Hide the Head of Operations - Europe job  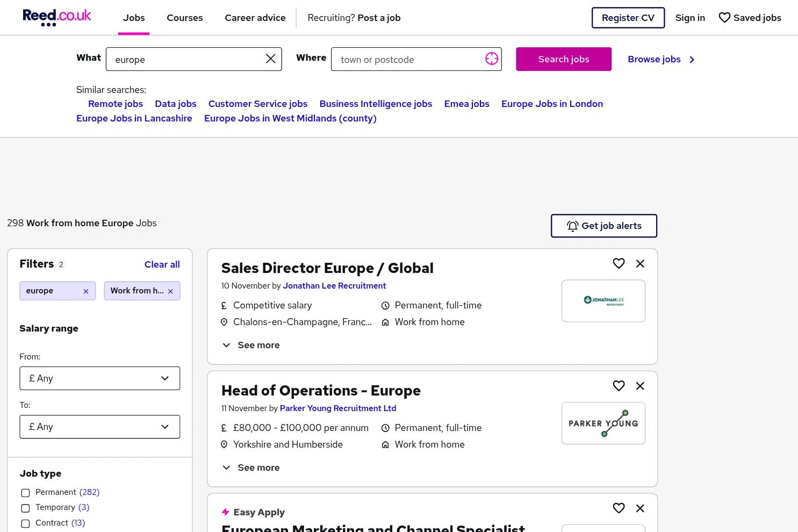640,386
